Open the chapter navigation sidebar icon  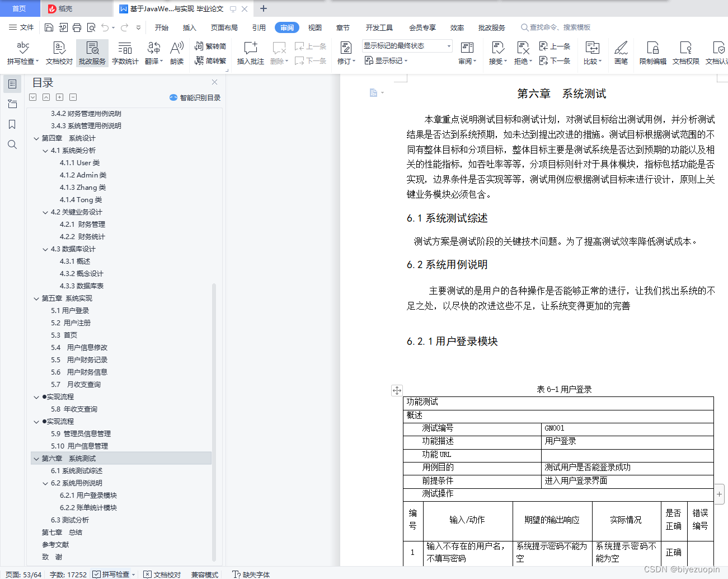click(12, 104)
